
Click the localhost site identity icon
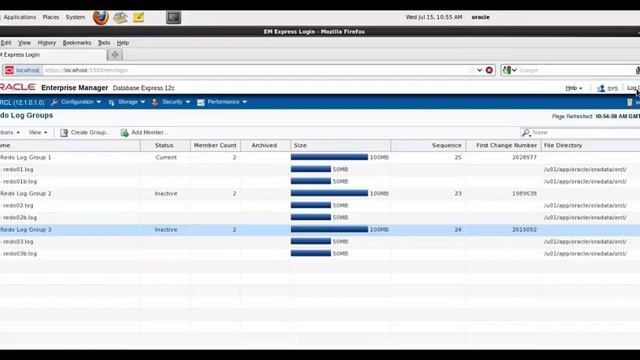(x=9, y=70)
